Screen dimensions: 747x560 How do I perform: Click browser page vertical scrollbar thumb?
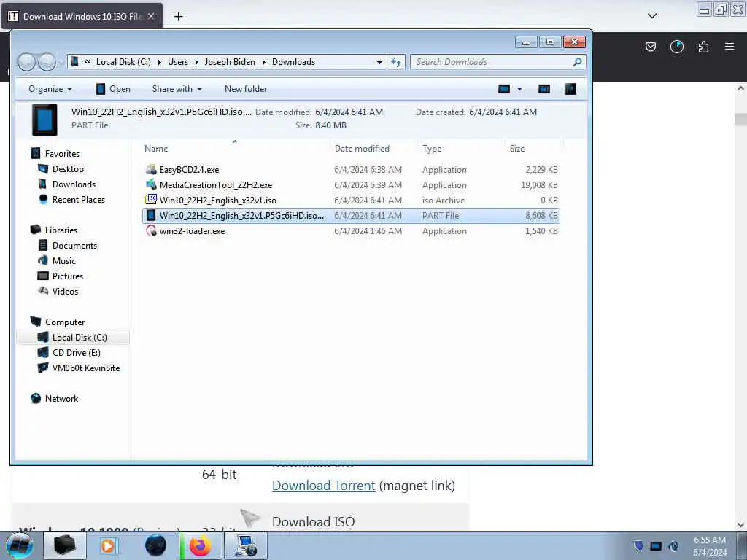point(740,119)
